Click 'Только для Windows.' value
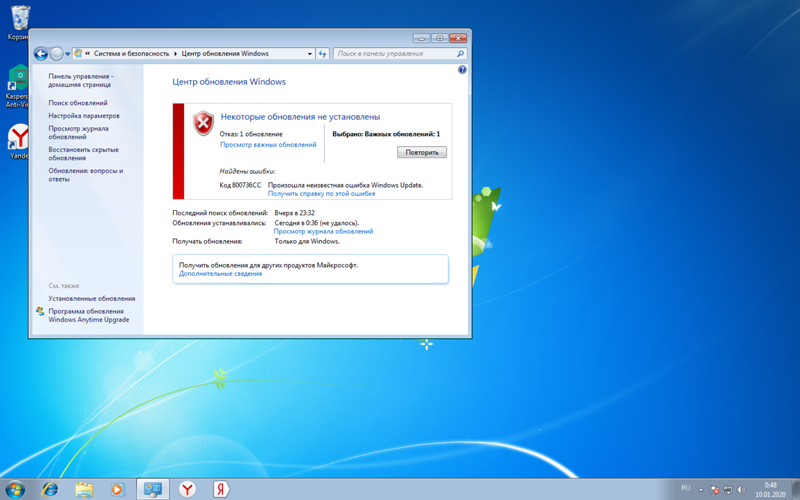Viewport: 800px width, 500px height. [x=307, y=241]
